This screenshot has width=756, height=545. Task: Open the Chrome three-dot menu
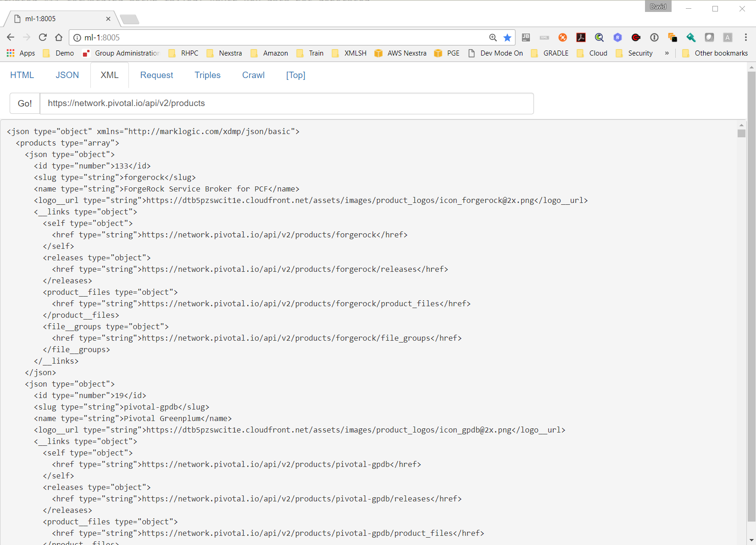(746, 38)
